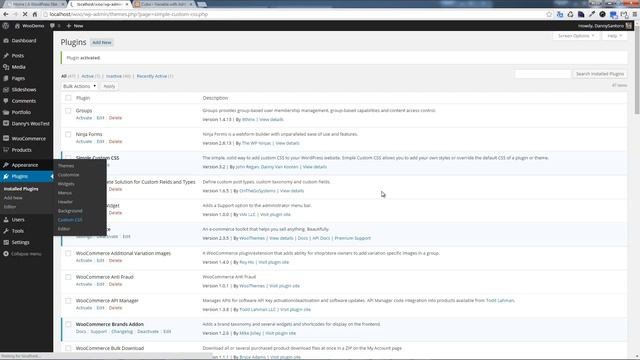Screen dimensions: 640x360
Task: Toggle the select-all plugins checkbox in header
Action: point(68,98)
